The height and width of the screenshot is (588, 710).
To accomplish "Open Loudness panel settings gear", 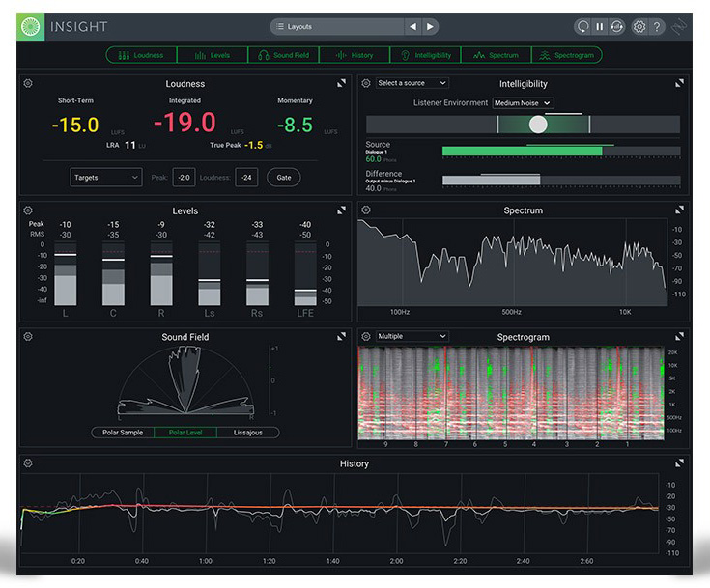I will 28,84.
